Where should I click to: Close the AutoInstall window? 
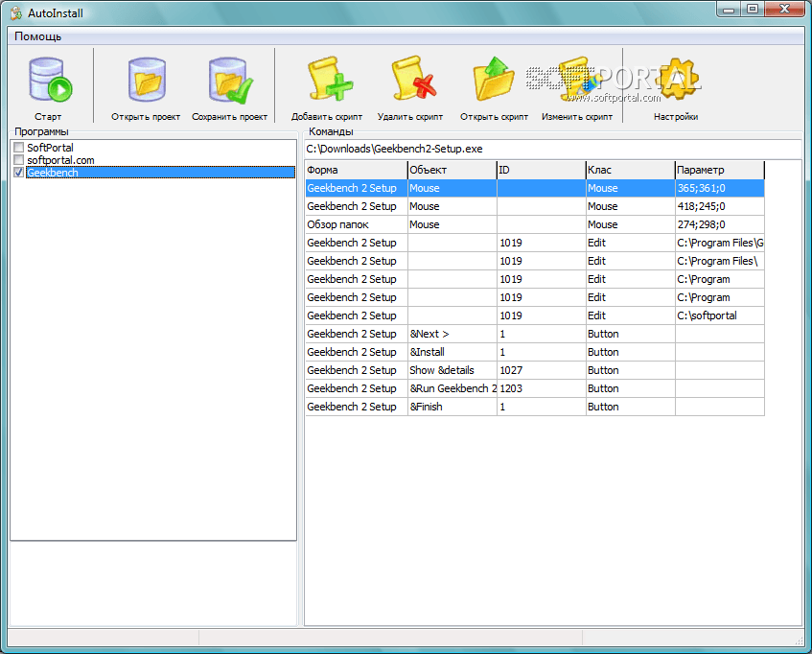click(784, 10)
